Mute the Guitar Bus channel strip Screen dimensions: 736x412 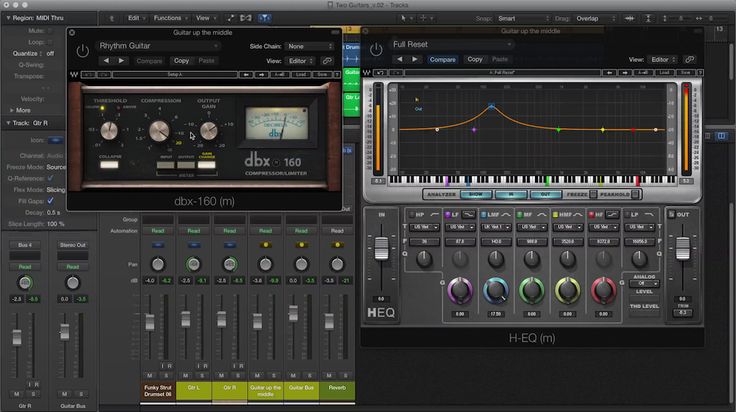(x=293, y=375)
